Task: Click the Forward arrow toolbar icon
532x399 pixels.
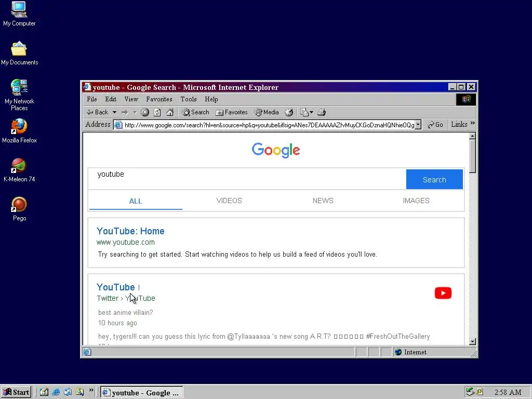Action: point(125,112)
